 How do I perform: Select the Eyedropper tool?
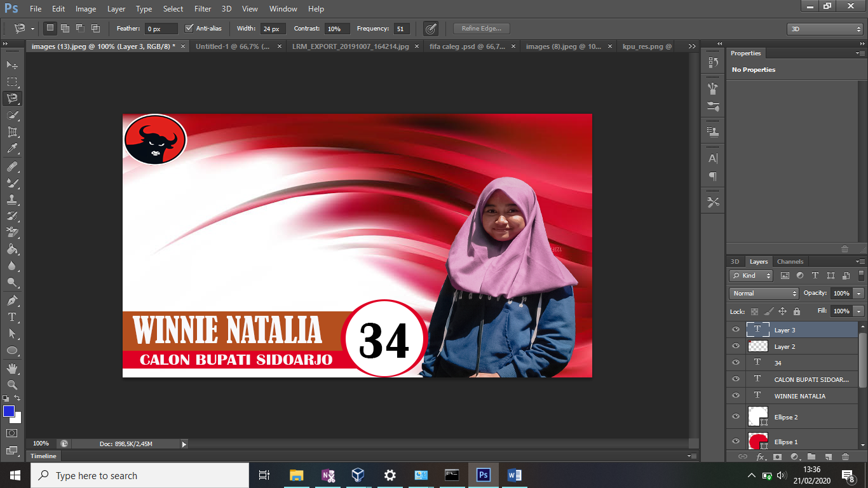click(12, 149)
